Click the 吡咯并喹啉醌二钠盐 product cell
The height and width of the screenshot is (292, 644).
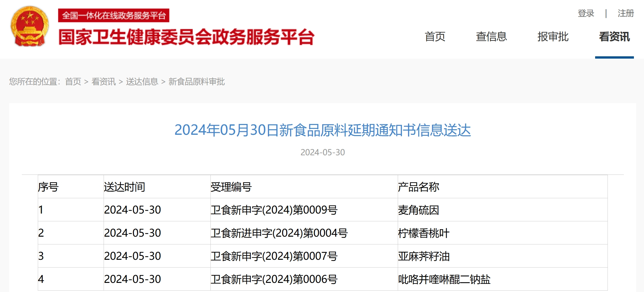point(444,279)
